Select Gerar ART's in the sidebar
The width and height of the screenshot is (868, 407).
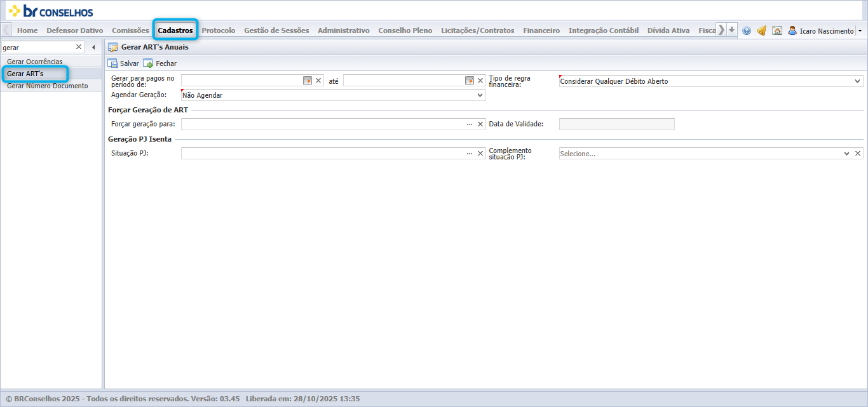click(x=51, y=74)
